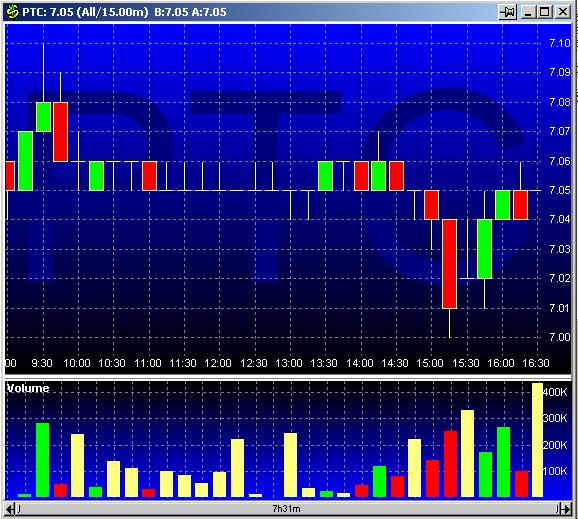Click the 7.03 price axis label
This screenshot has width=578, height=519.
coord(560,249)
